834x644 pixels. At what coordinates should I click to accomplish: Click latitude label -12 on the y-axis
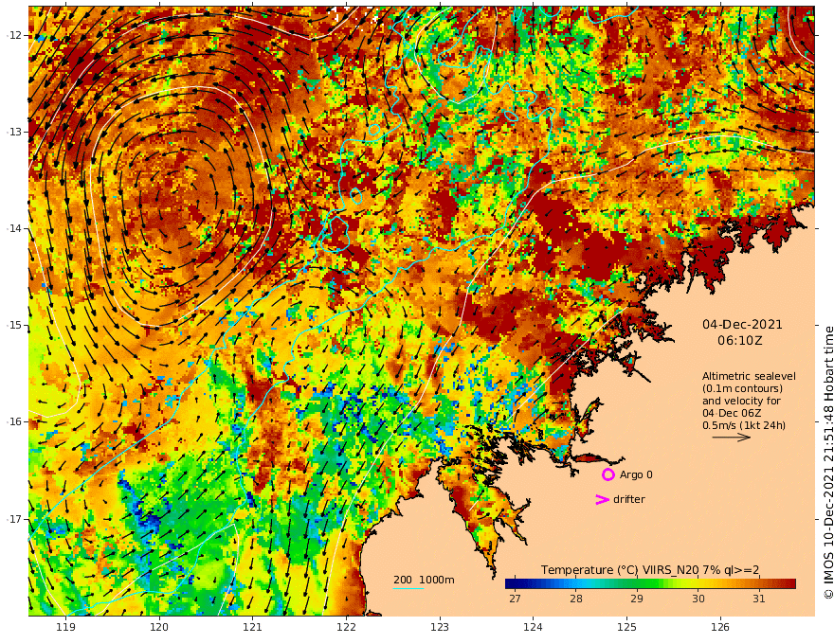(14, 35)
